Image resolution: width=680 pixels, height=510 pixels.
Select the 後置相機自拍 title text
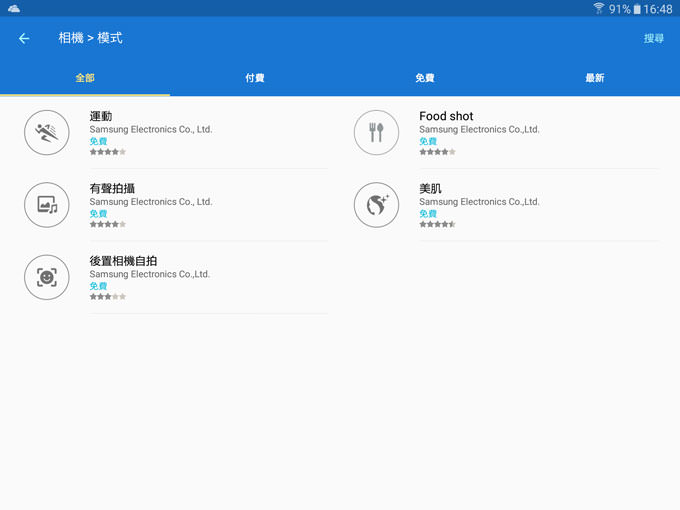[123, 261]
